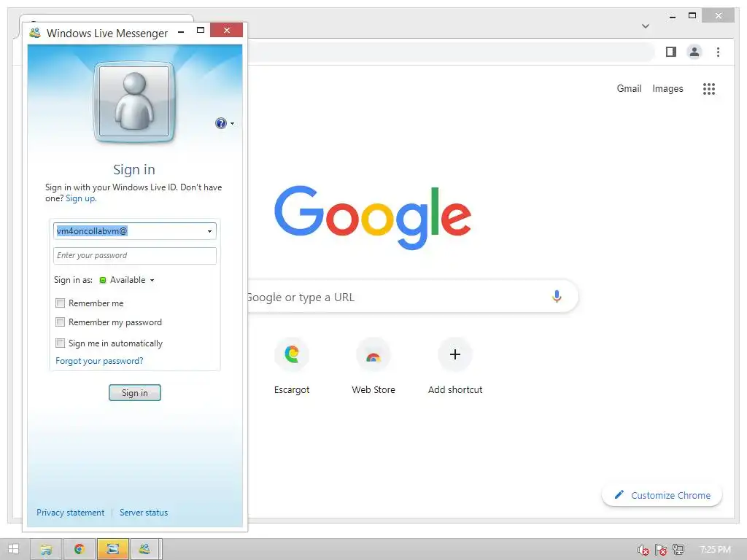Click the Customize Chrome button

pyautogui.click(x=662, y=495)
